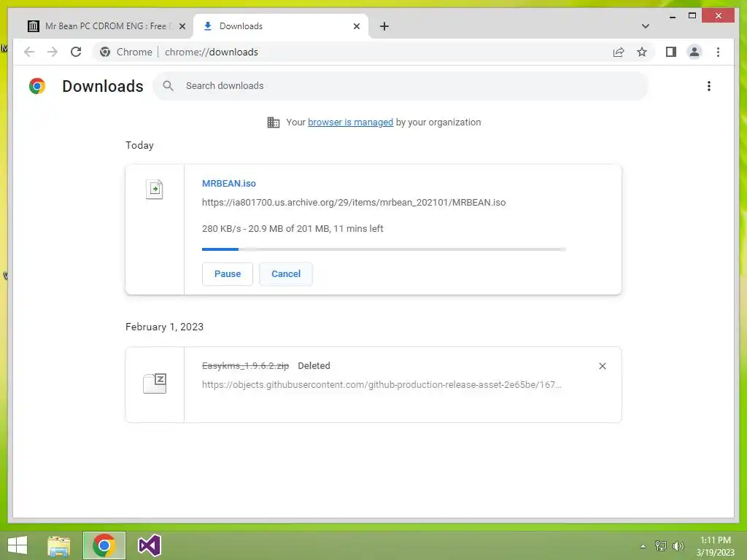Close the Mr Bean PC CDROM tab

pos(182,27)
